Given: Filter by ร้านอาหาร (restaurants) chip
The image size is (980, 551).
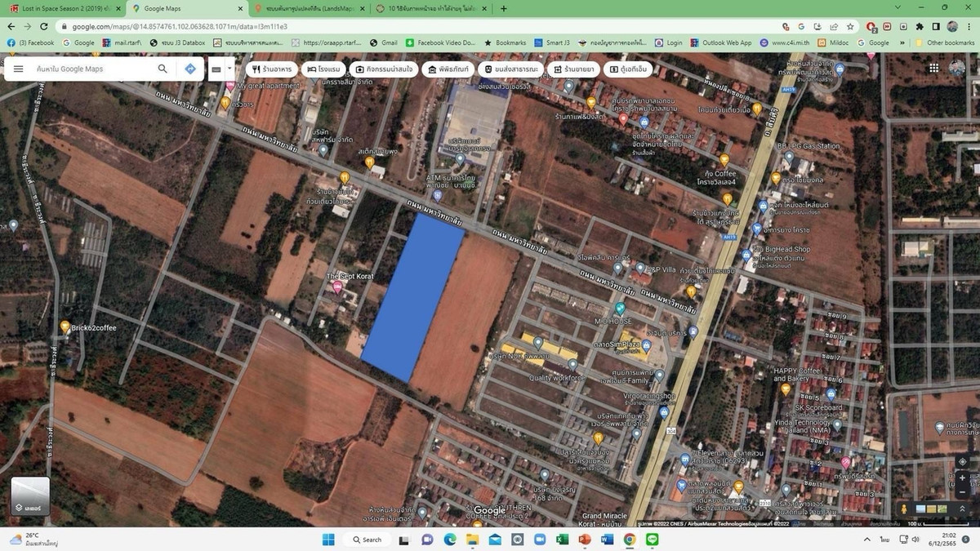Looking at the screenshot, I should (271, 69).
